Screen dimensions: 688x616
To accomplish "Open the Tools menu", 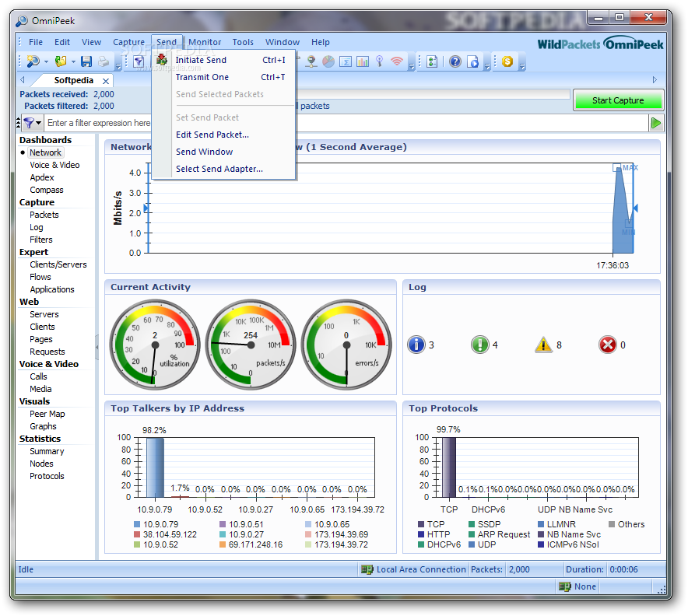I will [243, 42].
